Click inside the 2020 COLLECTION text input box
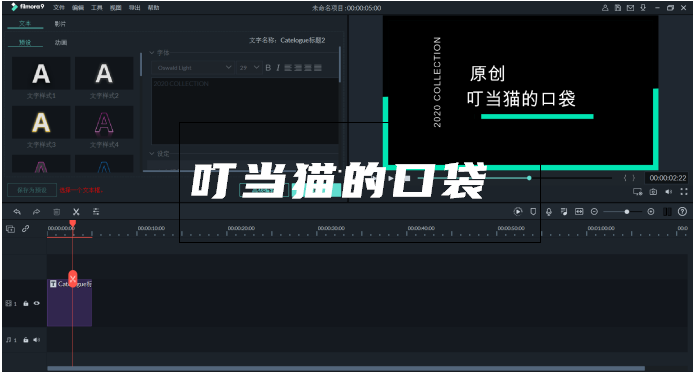Screen dimensions: 695x374 tap(245, 111)
